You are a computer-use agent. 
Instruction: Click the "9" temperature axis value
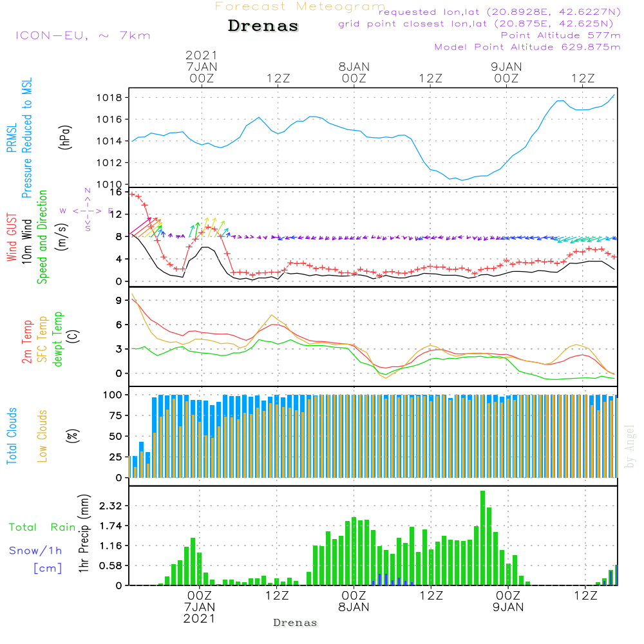pos(119,301)
